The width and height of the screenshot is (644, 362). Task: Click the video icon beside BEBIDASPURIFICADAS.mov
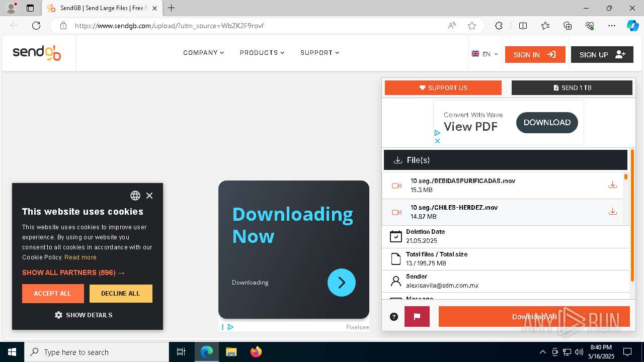click(x=396, y=186)
